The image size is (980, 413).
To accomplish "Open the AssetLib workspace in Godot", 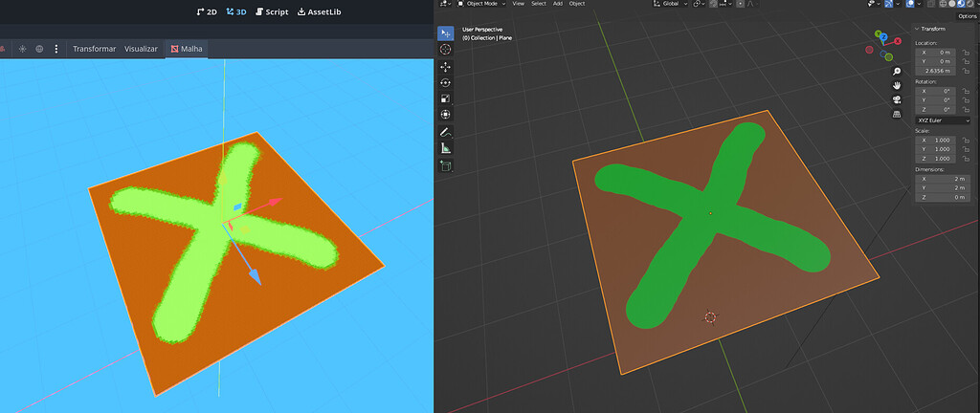I will tap(319, 11).
